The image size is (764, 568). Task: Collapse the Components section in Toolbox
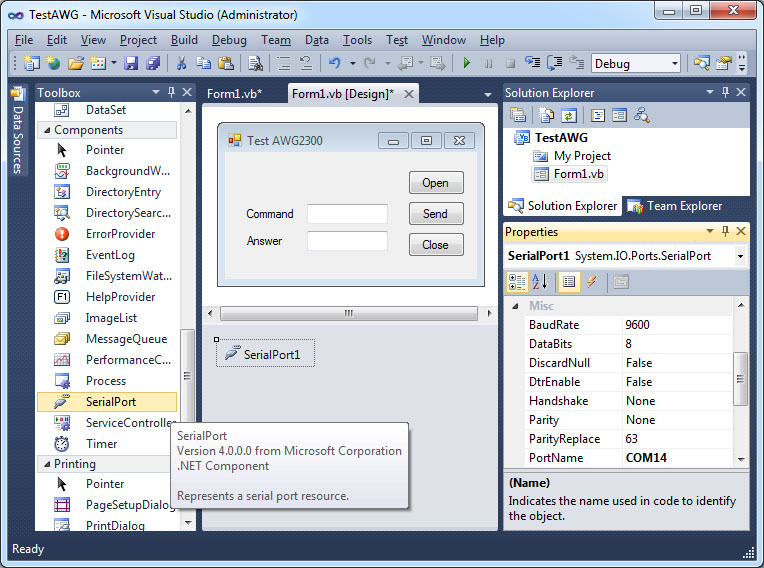(x=45, y=130)
